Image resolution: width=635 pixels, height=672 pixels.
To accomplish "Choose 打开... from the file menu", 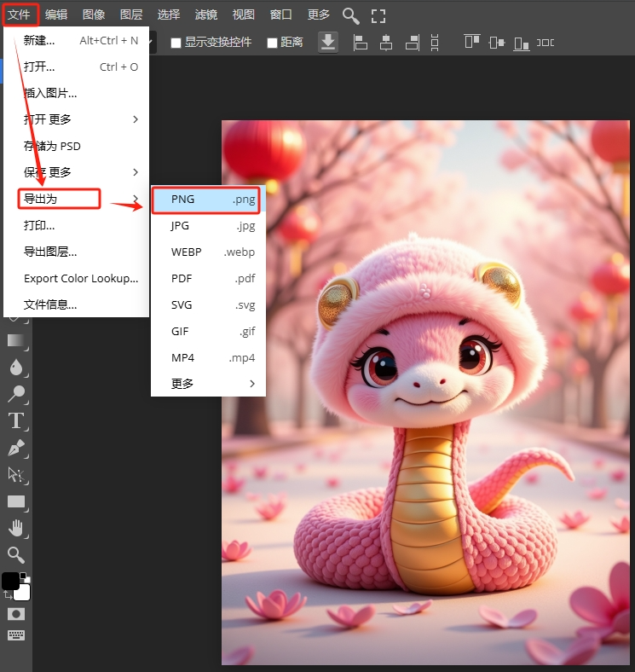I will click(x=76, y=67).
